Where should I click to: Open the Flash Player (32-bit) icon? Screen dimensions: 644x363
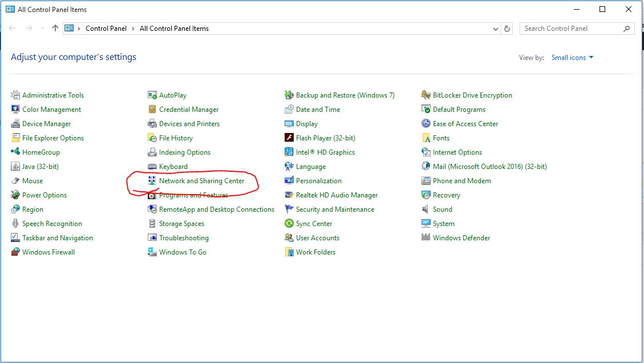tap(289, 138)
